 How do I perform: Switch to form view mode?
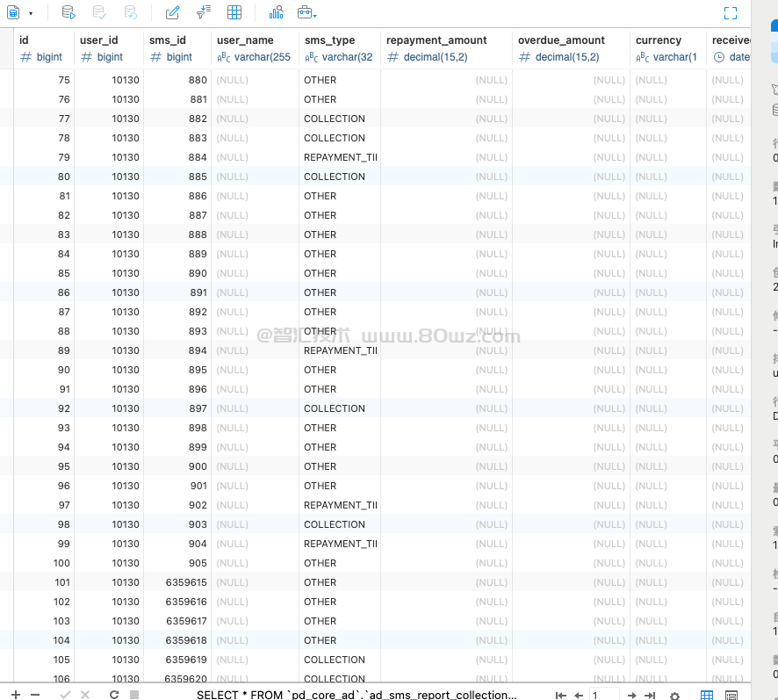[x=731, y=695]
